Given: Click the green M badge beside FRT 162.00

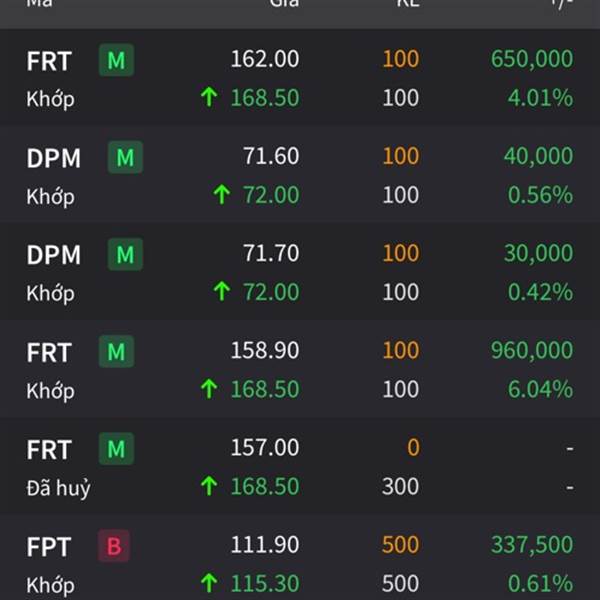Looking at the screenshot, I should tap(116, 60).
